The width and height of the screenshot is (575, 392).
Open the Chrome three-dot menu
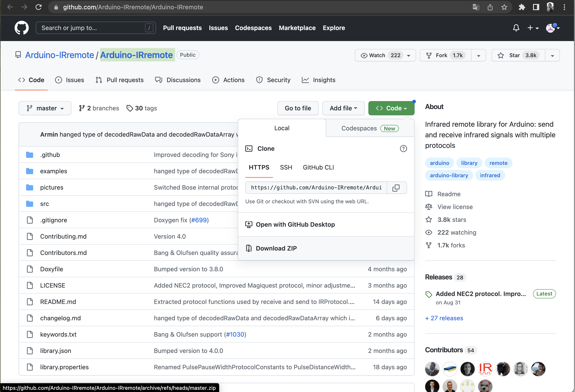pos(564,7)
